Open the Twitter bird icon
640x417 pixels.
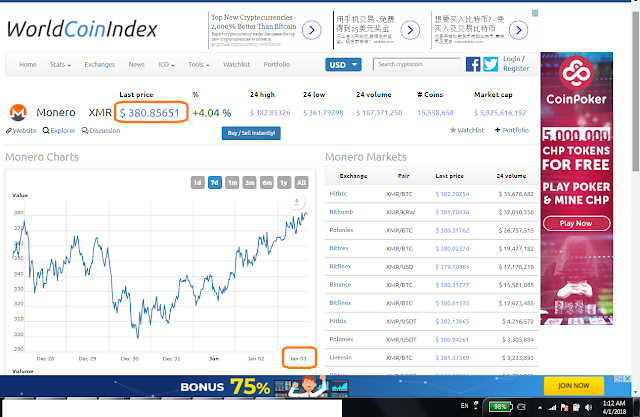[491, 64]
